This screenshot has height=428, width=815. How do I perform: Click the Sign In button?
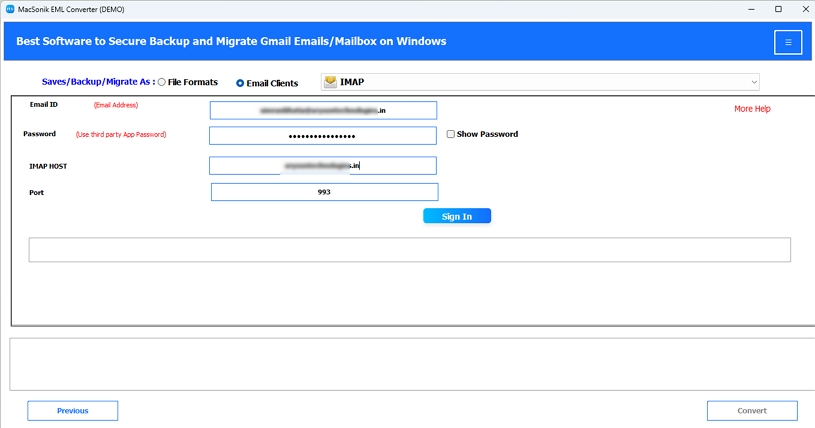pos(457,216)
